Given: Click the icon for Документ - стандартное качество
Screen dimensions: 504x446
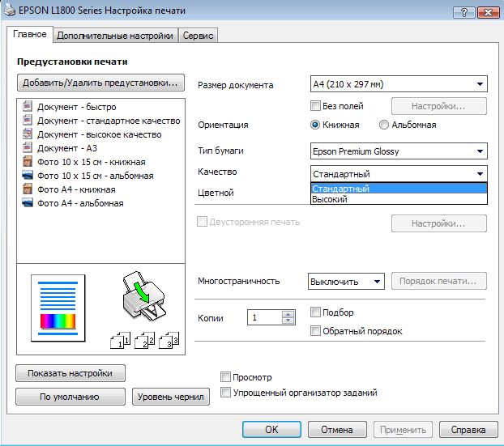Looking at the screenshot, I should click(x=28, y=120).
